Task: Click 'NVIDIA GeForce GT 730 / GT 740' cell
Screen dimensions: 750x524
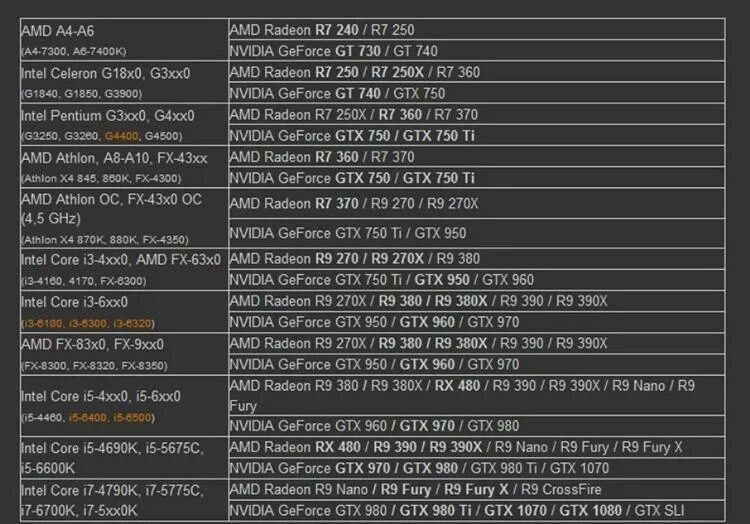Action: [477, 51]
